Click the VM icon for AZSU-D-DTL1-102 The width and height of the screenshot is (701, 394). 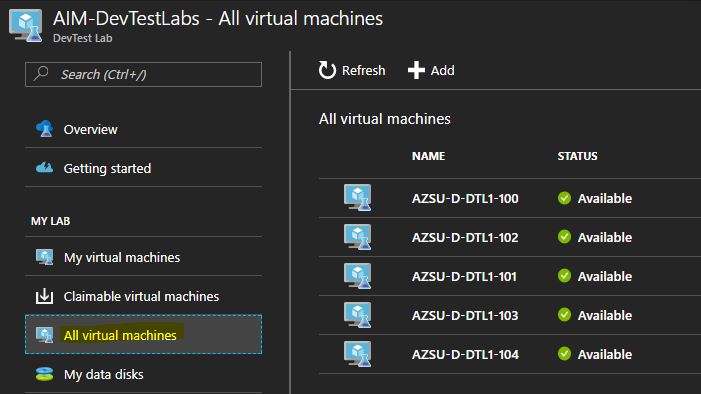[x=358, y=237]
